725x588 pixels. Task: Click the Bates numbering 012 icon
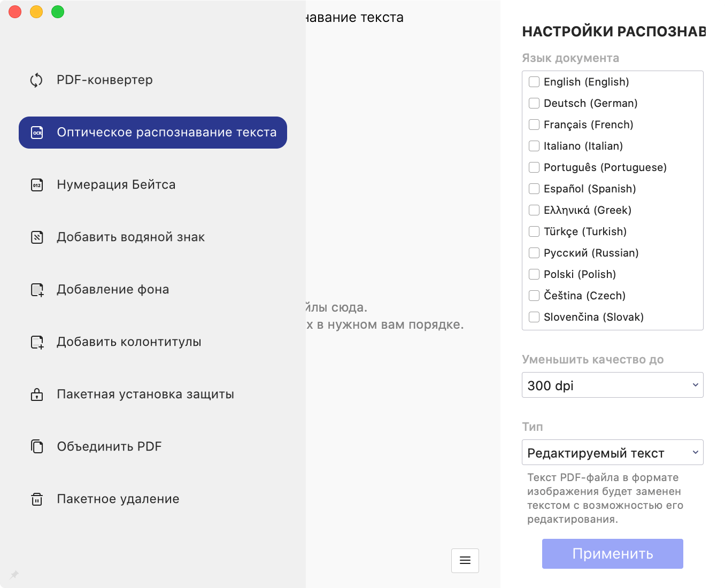click(37, 185)
